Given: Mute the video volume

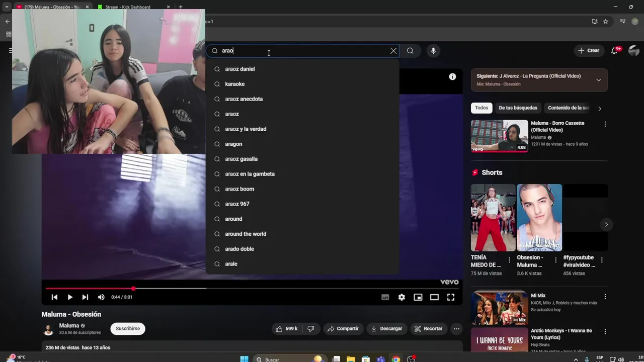Looking at the screenshot, I should coord(101,297).
